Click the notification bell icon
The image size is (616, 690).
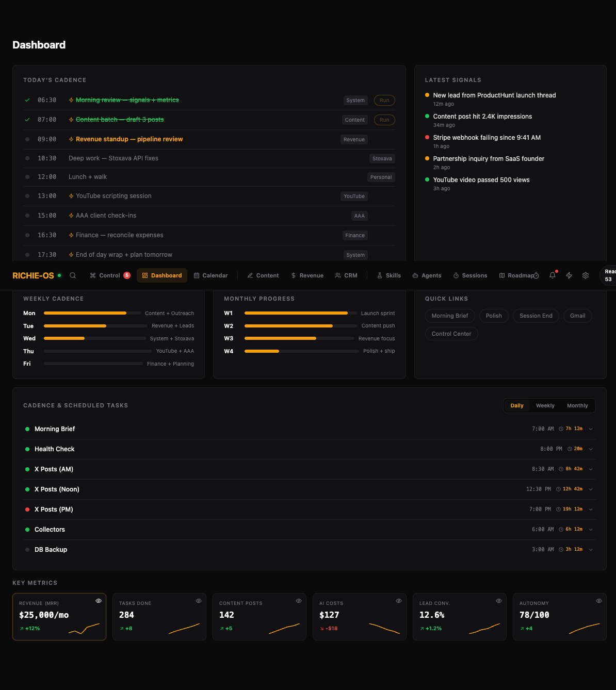pyautogui.click(x=552, y=275)
